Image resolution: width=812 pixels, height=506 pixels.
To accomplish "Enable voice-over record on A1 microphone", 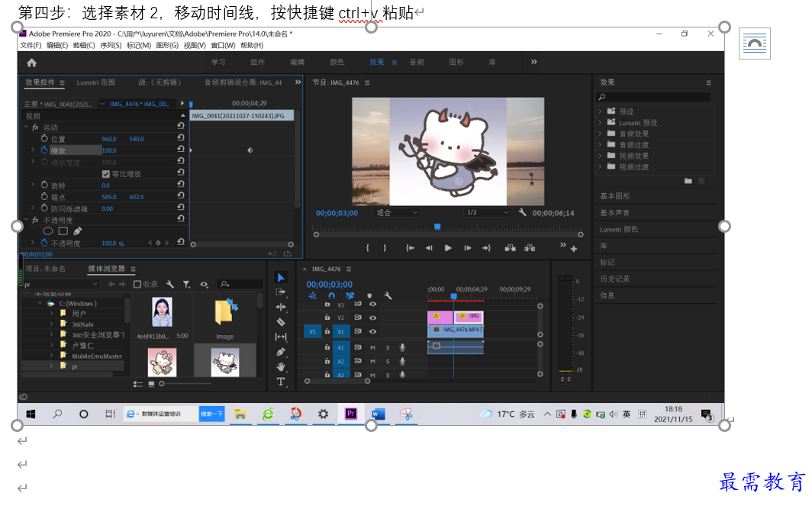I will tap(402, 347).
